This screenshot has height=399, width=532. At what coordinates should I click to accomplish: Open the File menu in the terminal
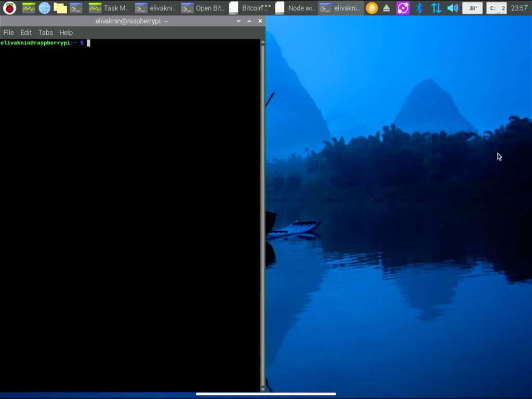pyautogui.click(x=8, y=32)
